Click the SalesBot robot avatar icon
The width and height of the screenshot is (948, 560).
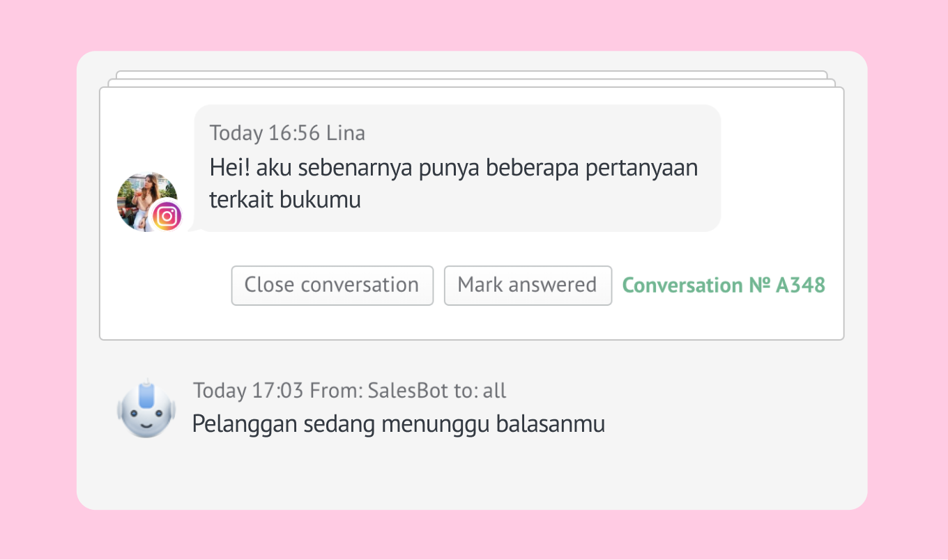[x=146, y=409]
